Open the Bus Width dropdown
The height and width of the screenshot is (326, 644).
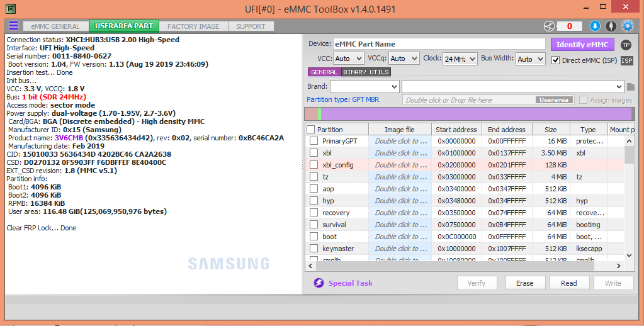pyautogui.click(x=530, y=59)
